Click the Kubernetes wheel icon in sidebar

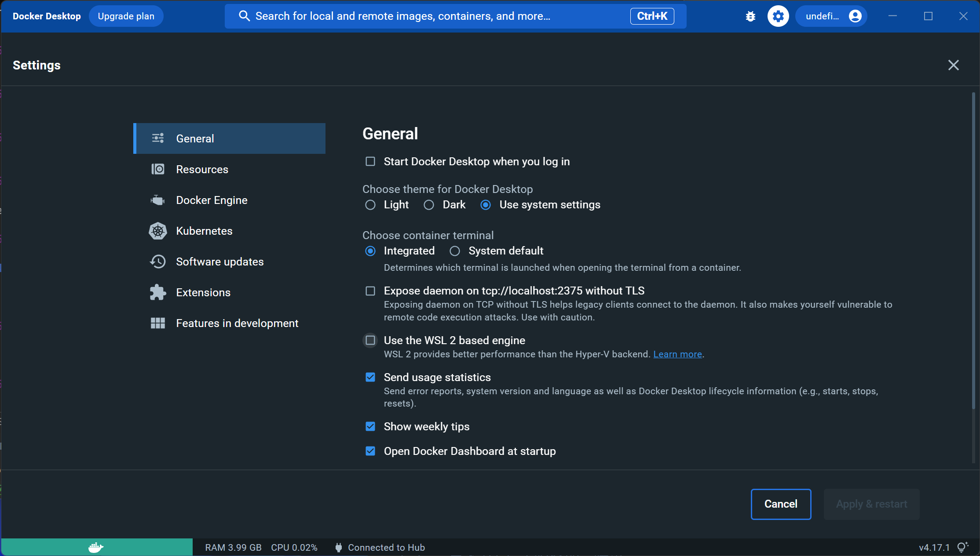pos(157,231)
